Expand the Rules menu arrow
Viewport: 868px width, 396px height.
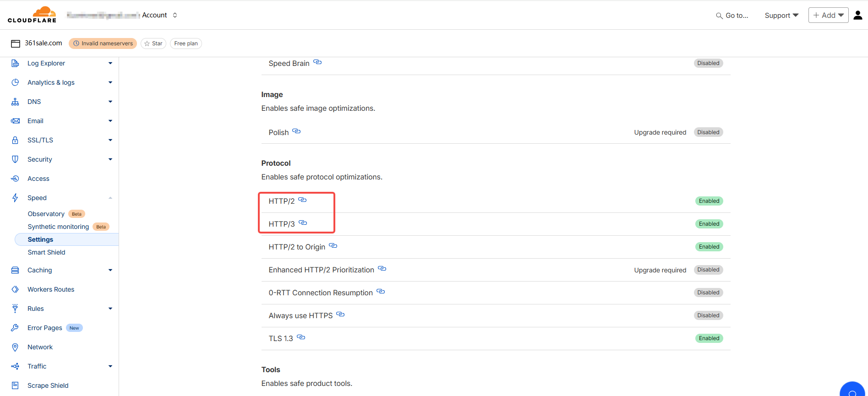(110, 309)
